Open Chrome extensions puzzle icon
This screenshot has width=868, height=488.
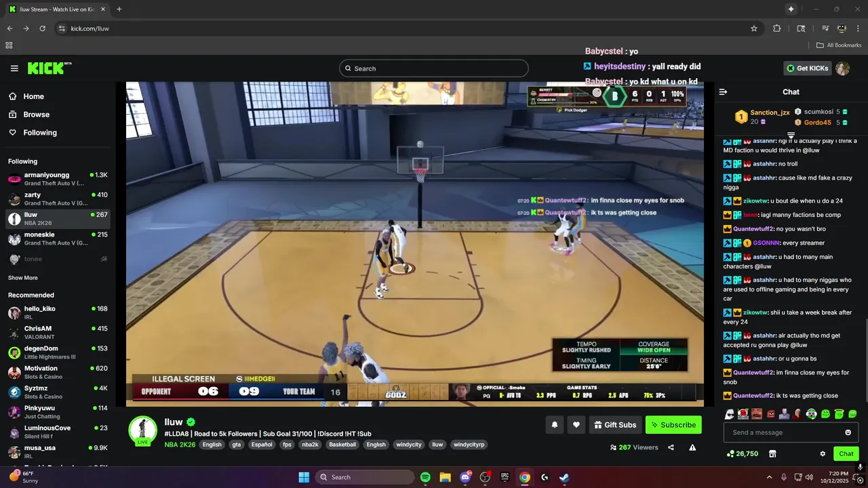click(x=777, y=28)
